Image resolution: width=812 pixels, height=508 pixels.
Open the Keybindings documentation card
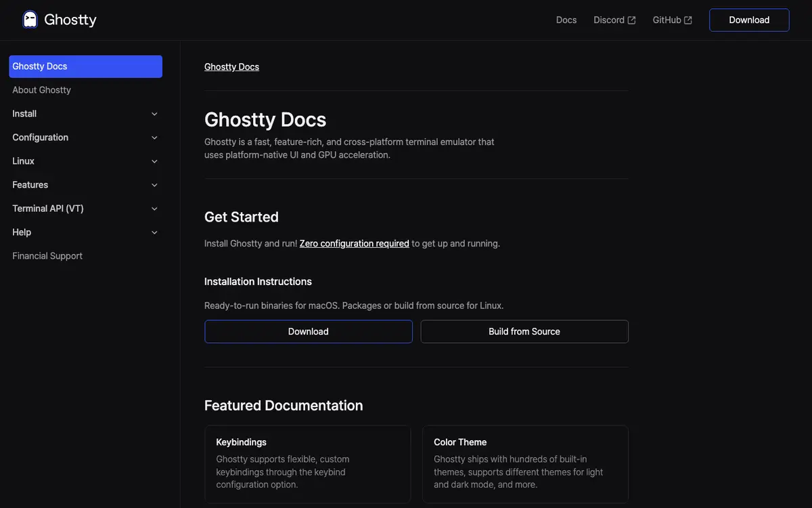[307, 464]
